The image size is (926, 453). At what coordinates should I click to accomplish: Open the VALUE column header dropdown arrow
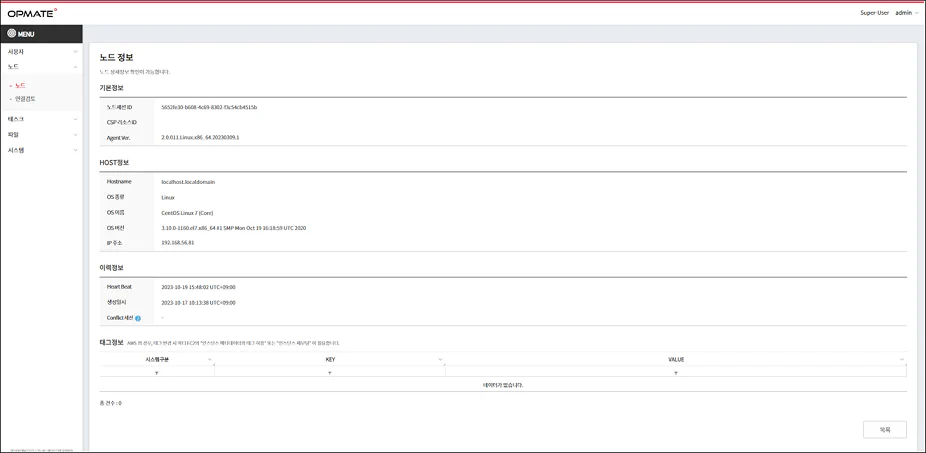tap(902, 360)
